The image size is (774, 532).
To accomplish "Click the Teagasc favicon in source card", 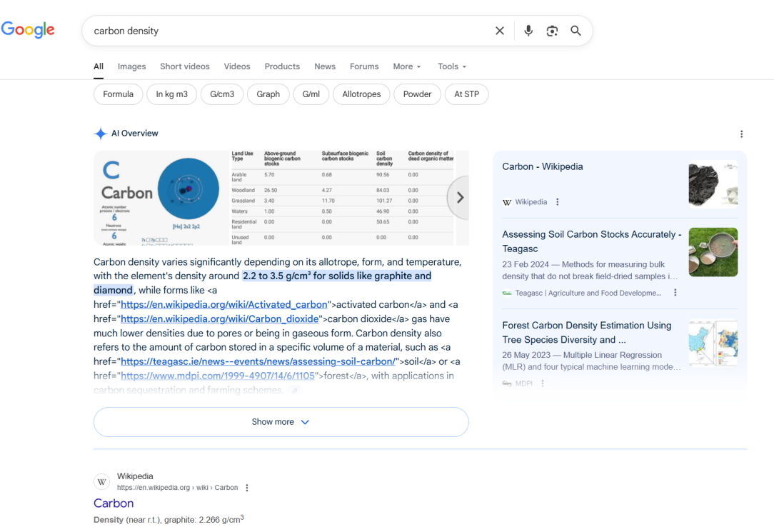I will pos(507,293).
